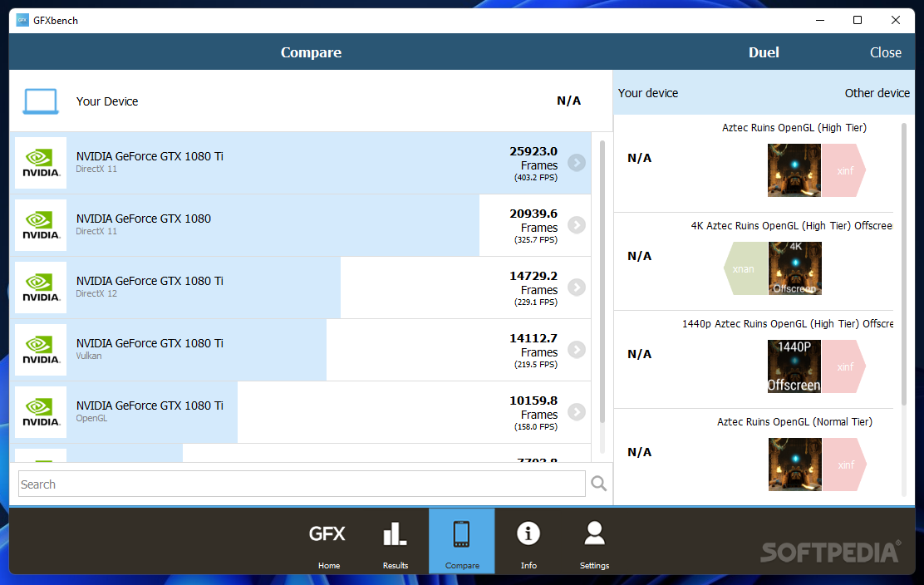Click the Duel header title
Viewport: 924px width, 585px height.
[764, 52]
